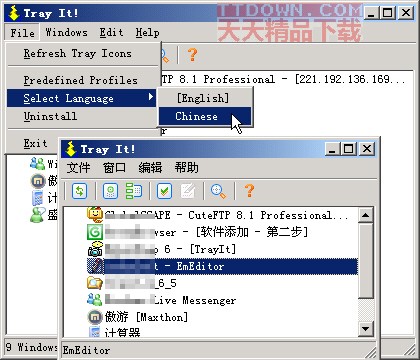
Task: Select the CuteFTP 8.1 Professional row in front list
Action: point(222,215)
